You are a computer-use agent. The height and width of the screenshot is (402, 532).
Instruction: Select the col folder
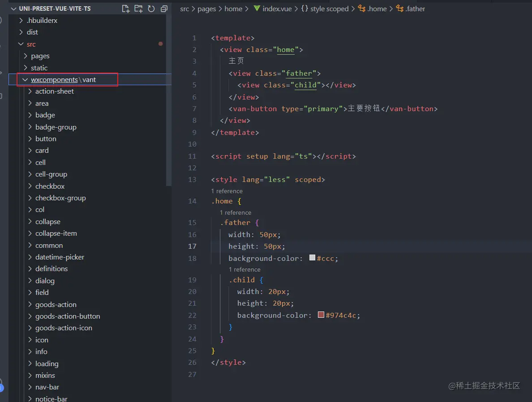40,209
